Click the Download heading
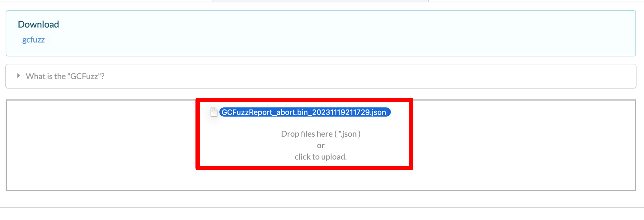Image resolution: width=644 pixels, height=220 pixels. click(x=38, y=24)
